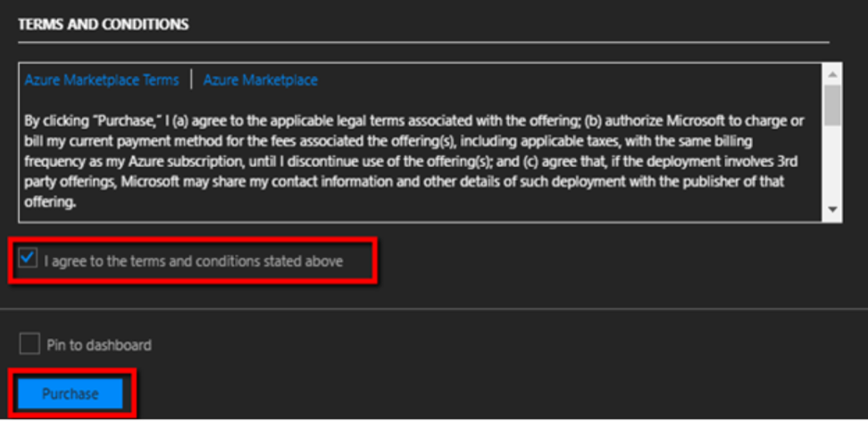Click the blue checkmark icon beside the agreement

(29, 260)
